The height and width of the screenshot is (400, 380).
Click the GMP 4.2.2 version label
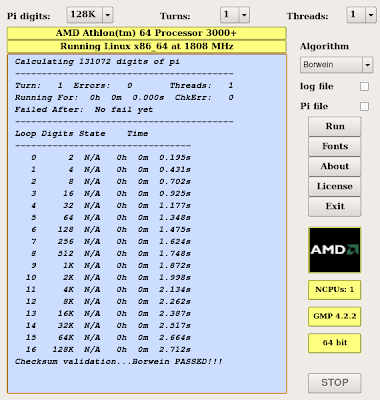[x=335, y=316]
